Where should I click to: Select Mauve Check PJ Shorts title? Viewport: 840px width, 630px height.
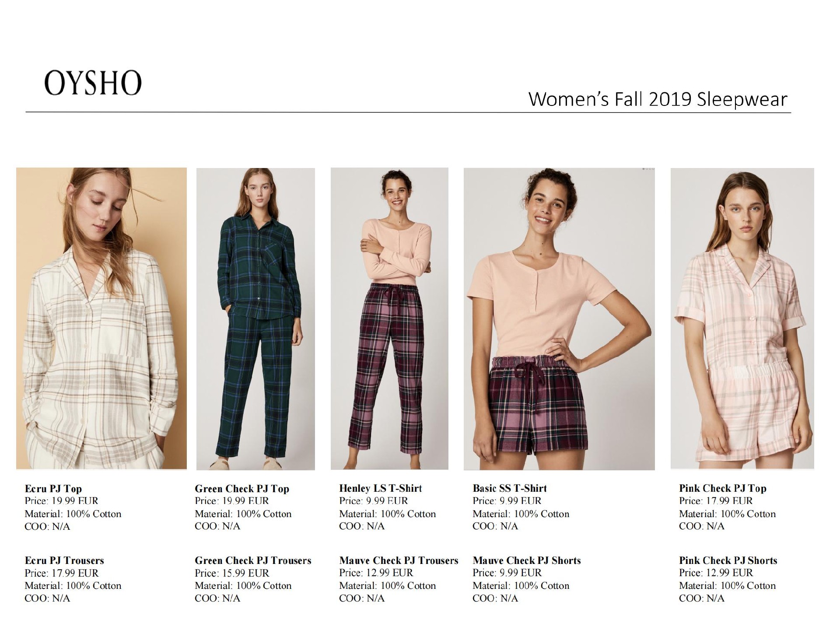point(527,560)
